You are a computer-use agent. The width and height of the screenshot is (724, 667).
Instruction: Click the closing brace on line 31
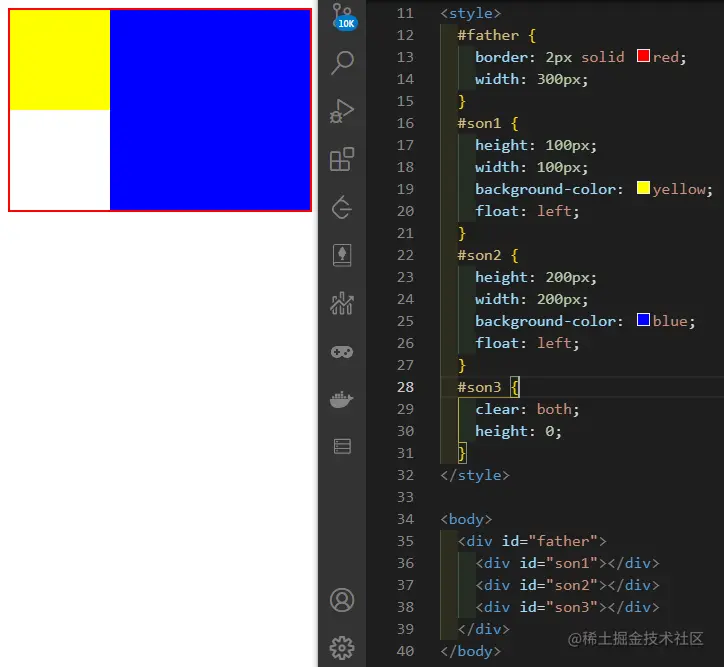[x=462, y=453]
